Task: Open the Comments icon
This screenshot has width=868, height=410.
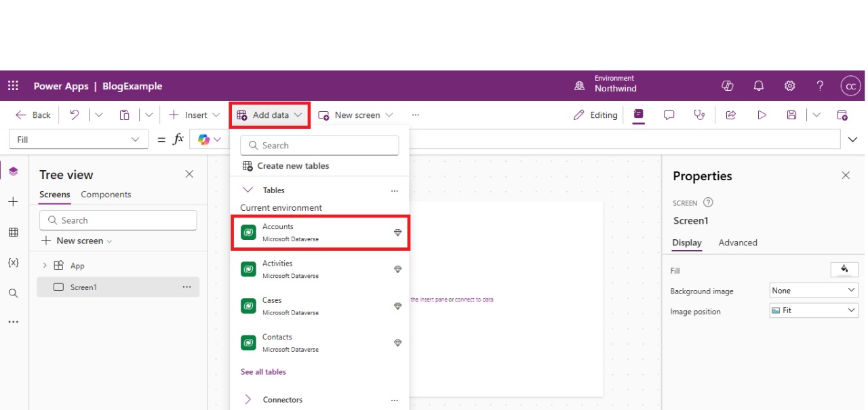Action: pos(669,115)
